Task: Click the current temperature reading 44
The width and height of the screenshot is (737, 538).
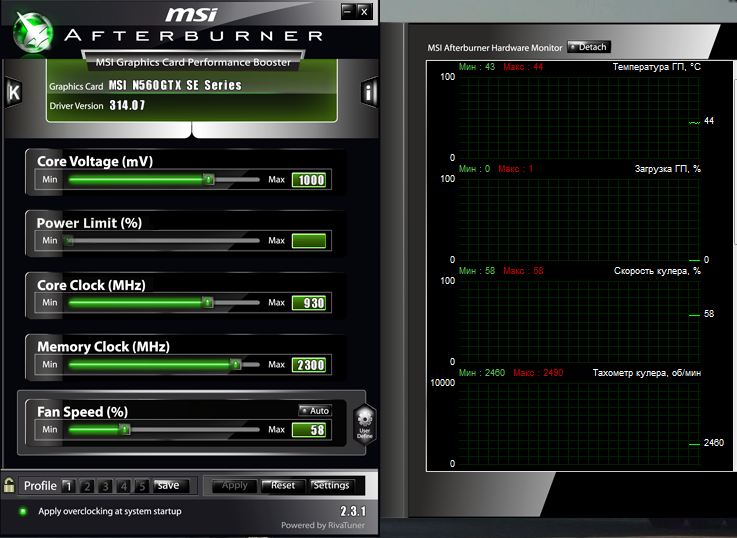Action: [709, 121]
